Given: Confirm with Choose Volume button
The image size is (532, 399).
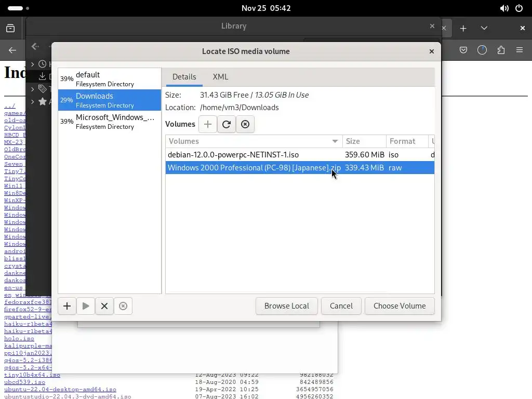Looking at the screenshot, I should pos(400,306).
